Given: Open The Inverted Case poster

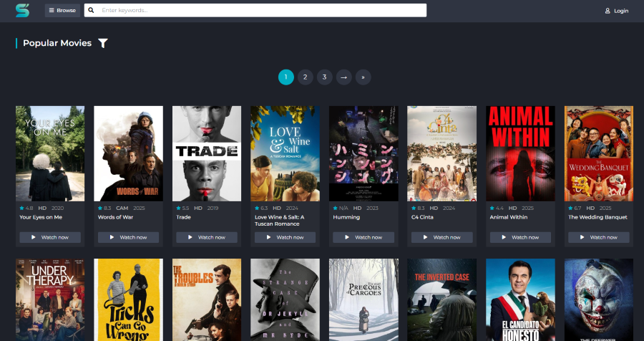Looking at the screenshot, I should (442, 300).
